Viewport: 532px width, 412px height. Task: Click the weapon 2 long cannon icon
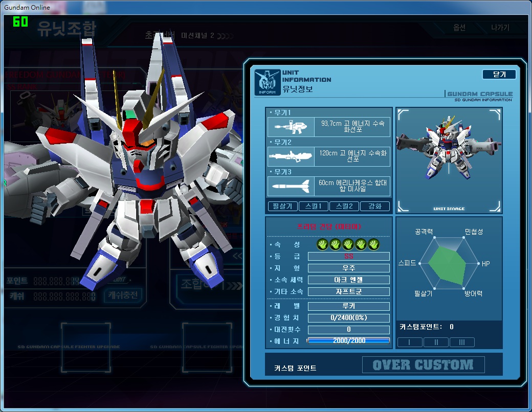(x=291, y=156)
